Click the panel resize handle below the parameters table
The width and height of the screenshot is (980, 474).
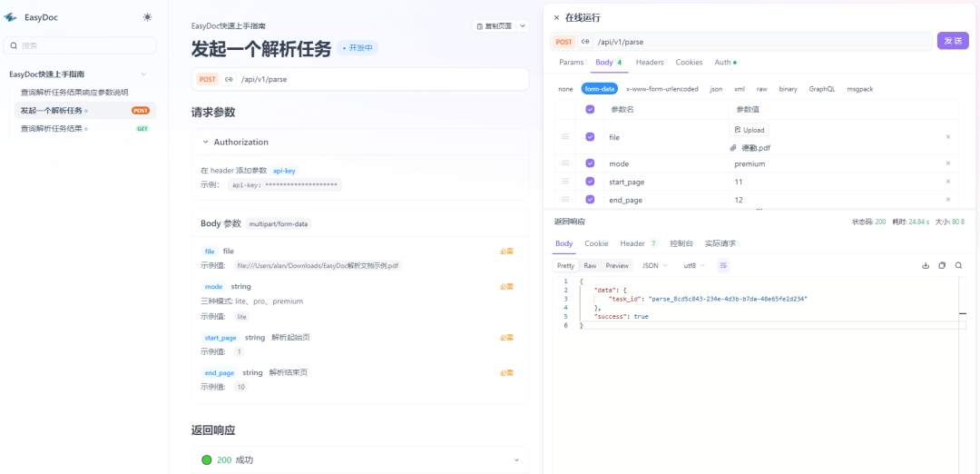[x=760, y=210]
